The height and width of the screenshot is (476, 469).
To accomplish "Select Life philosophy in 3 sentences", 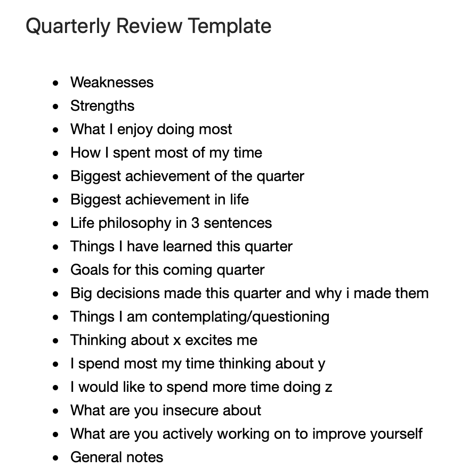I will pyautogui.click(x=171, y=223).
